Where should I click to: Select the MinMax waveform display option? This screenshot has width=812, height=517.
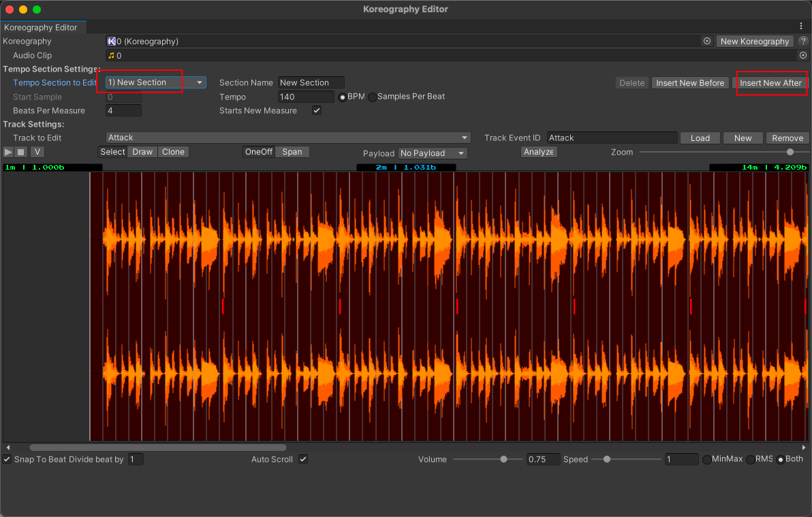point(707,460)
